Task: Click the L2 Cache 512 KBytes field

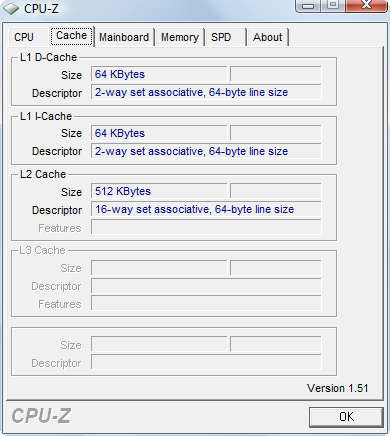Action: pyautogui.click(x=159, y=191)
